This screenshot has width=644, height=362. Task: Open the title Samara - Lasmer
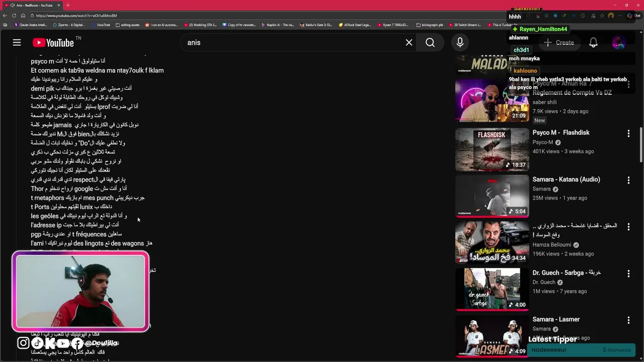click(556, 319)
